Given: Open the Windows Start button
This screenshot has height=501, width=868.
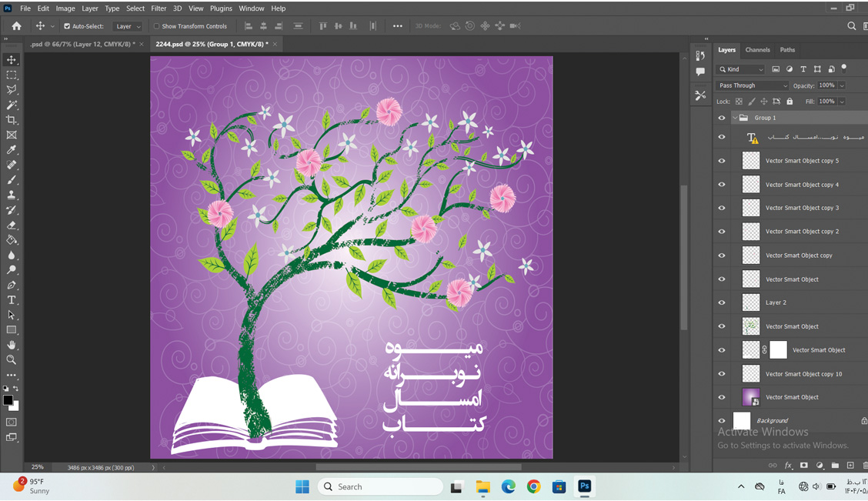Looking at the screenshot, I should pos(302,486).
